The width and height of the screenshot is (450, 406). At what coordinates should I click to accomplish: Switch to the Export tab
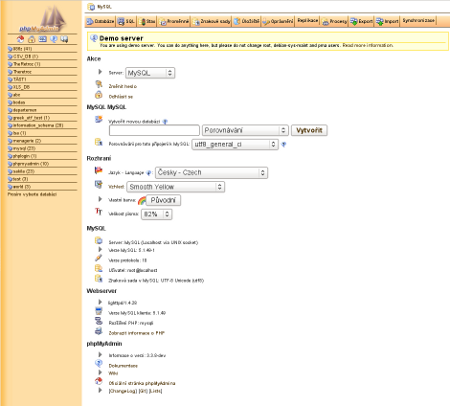pyautogui.click(x=361, y=21)
